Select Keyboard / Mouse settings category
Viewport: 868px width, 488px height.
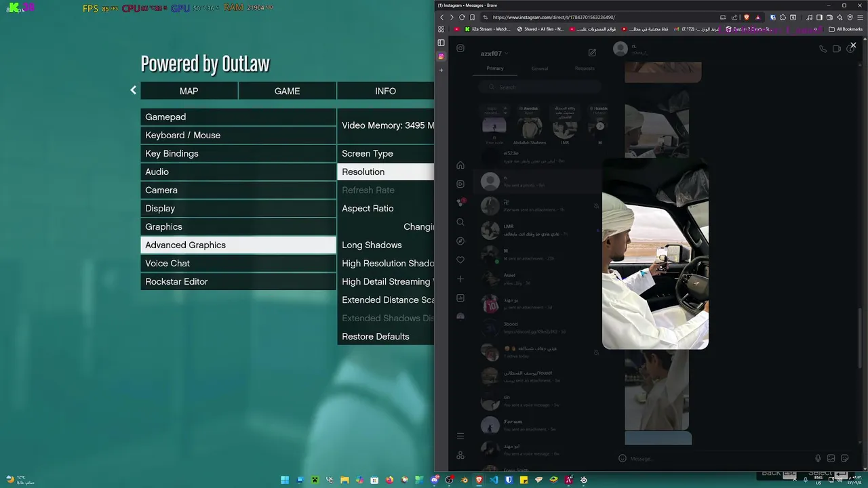point(238,136)
